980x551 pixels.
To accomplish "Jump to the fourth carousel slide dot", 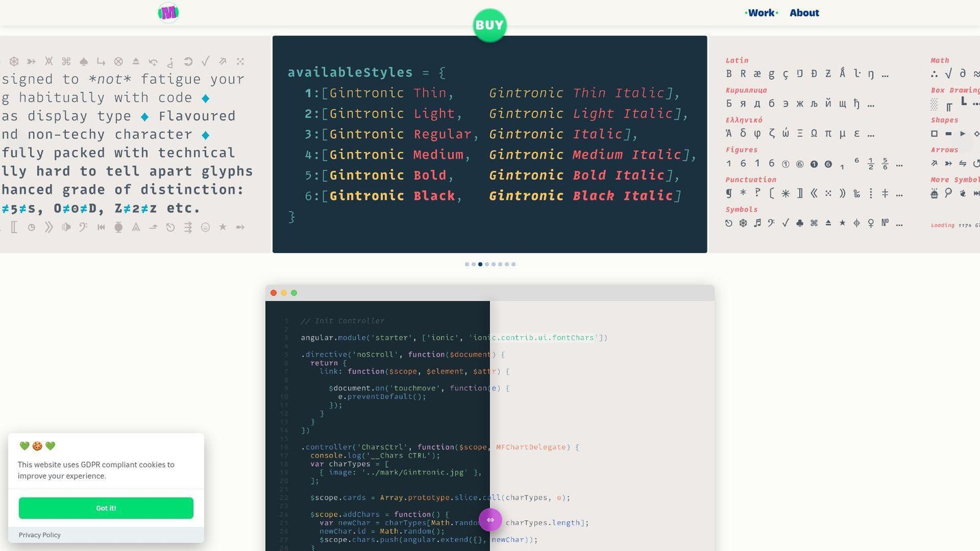I will tap(487, 264).
